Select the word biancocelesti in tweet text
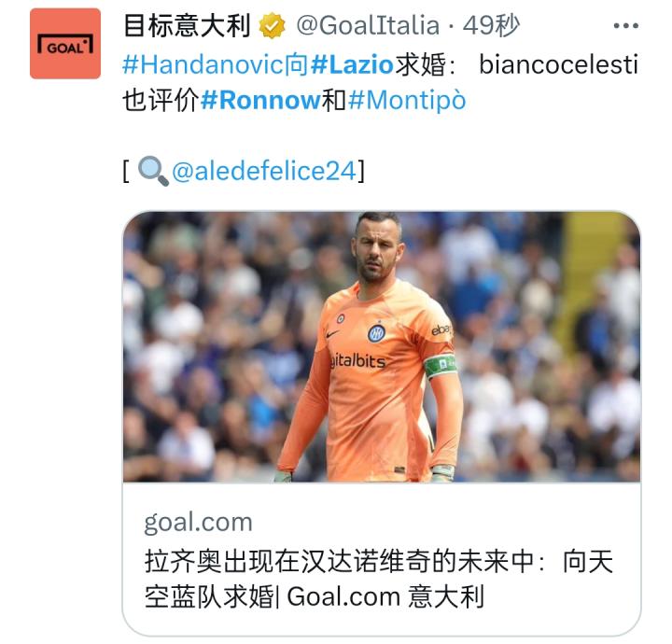Image resolution: width=672 pixels, height=644 pixels. pos(558,65)
